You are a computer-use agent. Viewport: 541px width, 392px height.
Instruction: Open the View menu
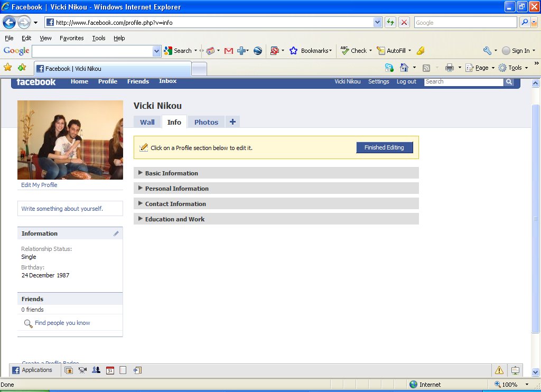click(45, 38)
